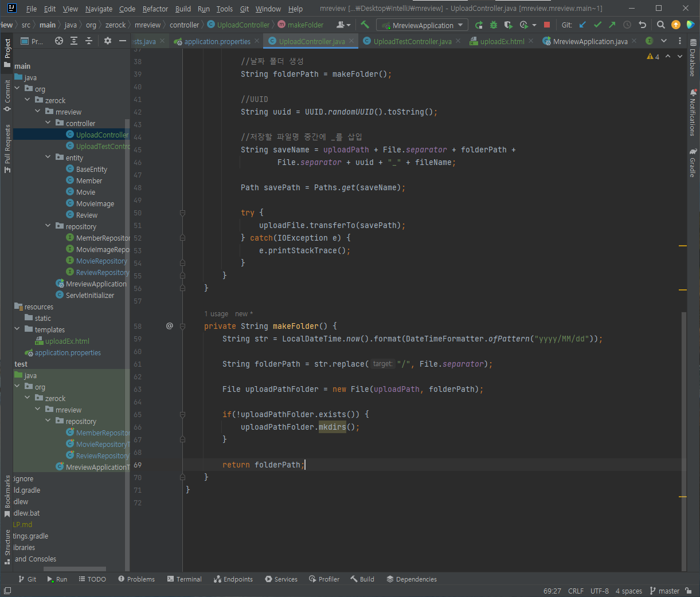Image resolution: width=700 pixels, height=597 pixels.
Task: Rollback changes with the undo icon
Action: point(642,25)
